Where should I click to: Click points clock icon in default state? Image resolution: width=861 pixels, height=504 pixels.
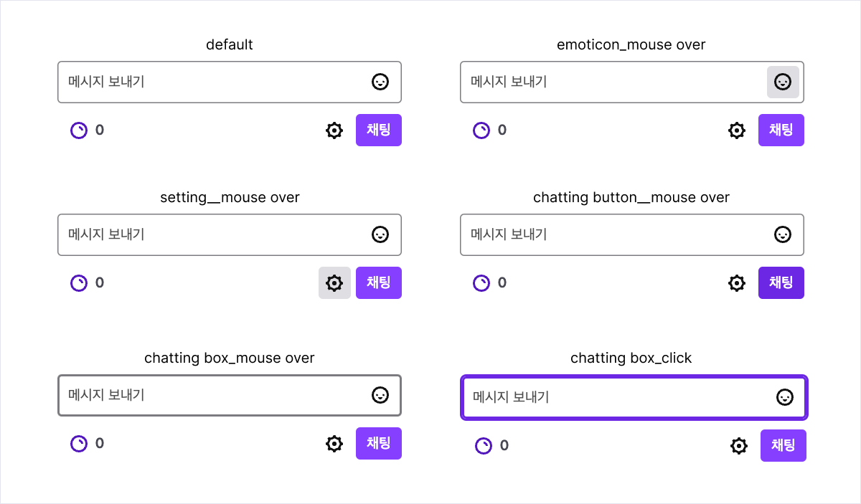click(x=79, y=130)
